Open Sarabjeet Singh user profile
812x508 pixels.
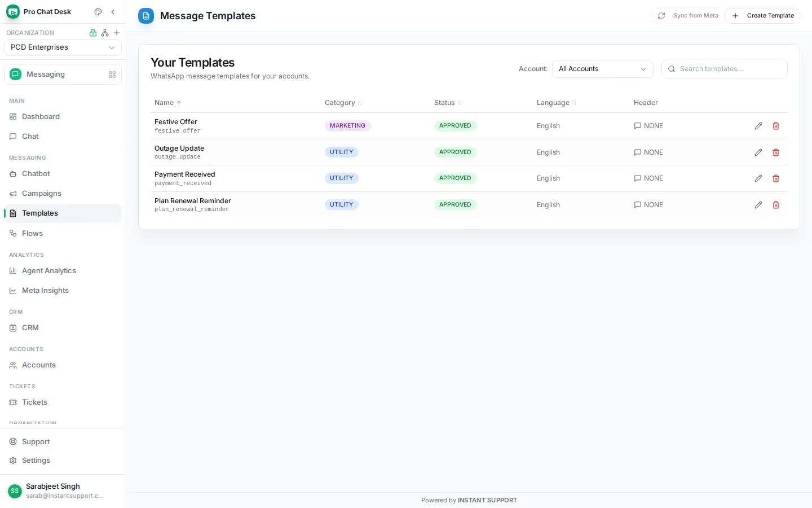point(63,491)
